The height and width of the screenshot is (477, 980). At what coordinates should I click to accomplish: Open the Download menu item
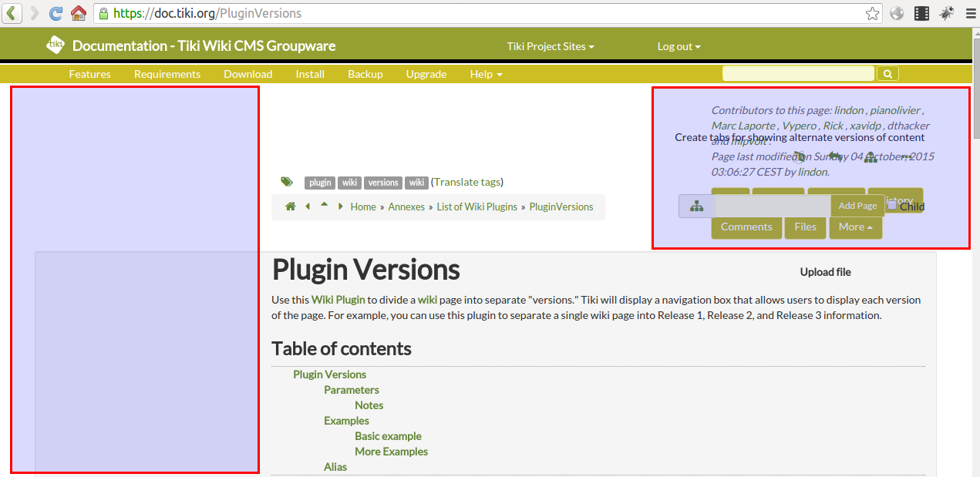(x=248, y=74)
